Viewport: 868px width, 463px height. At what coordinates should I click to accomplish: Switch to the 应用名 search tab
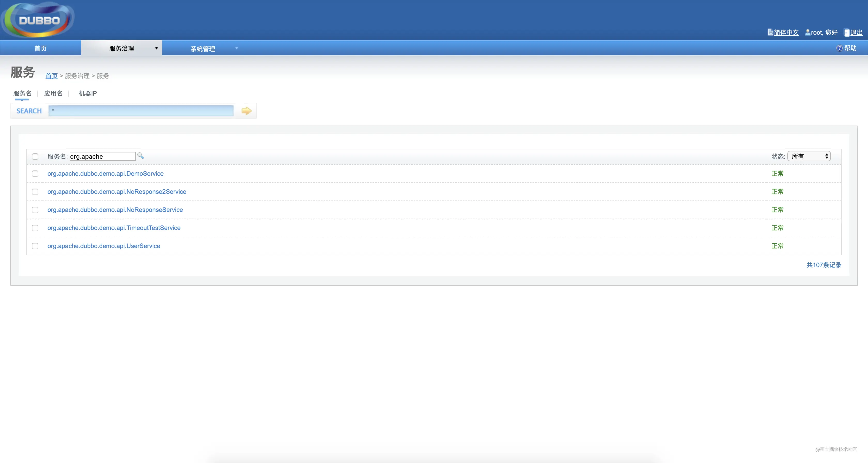[x=53, y=93]
